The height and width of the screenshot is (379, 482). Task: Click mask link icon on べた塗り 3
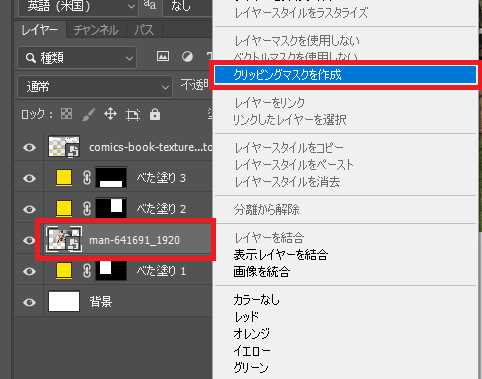point(87,178)
